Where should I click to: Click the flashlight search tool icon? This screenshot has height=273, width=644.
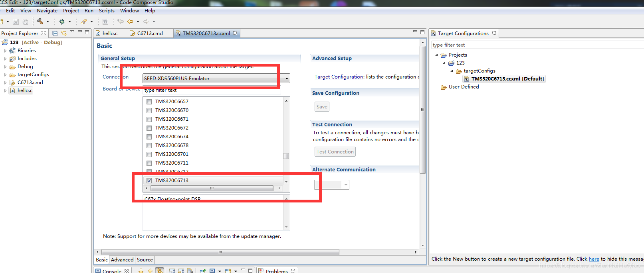pyautogui.click(x=84, y=22)
